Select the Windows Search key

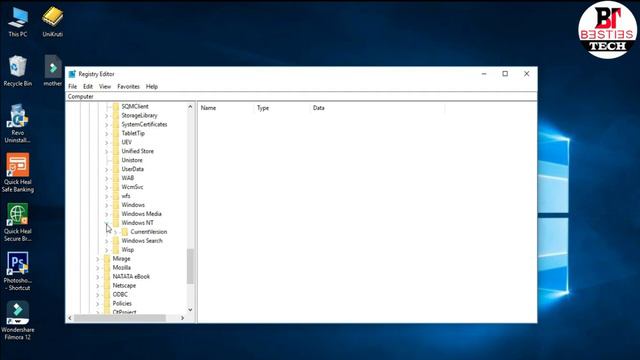pos(142,241)
